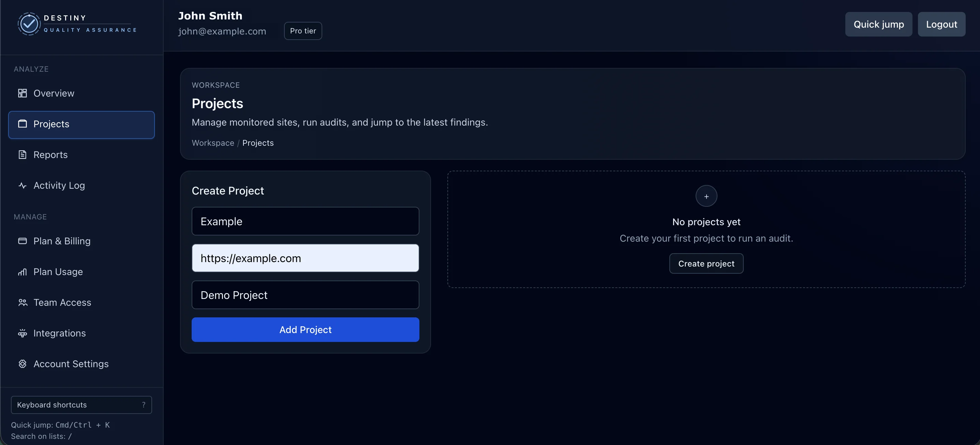Open Keyboard shortcuts
The height and width of the screenshot is (445, 980).
pos(81,405)
